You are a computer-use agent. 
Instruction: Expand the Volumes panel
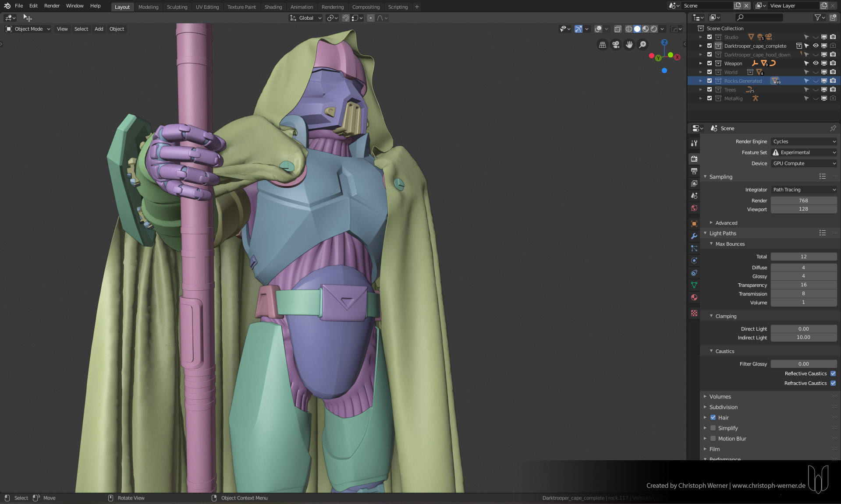(x=720, y=396)
